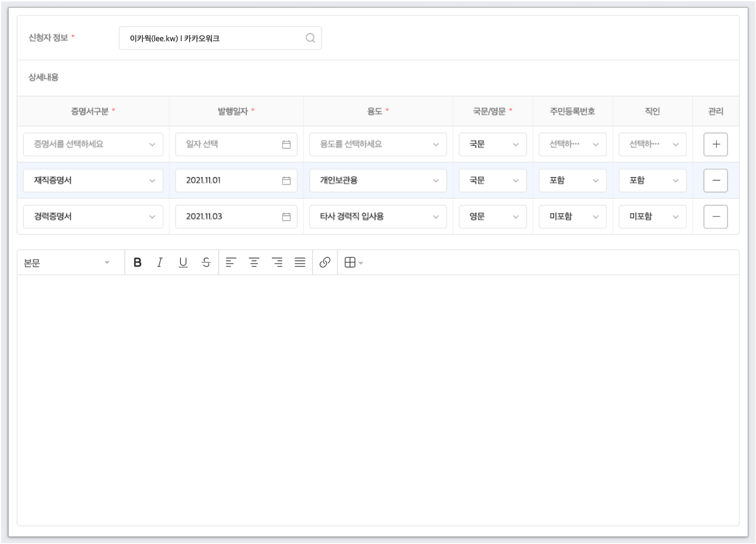Open the 영문 language dropdown
The width and height of the screenshot is (756, 544).
coord(492,216)
